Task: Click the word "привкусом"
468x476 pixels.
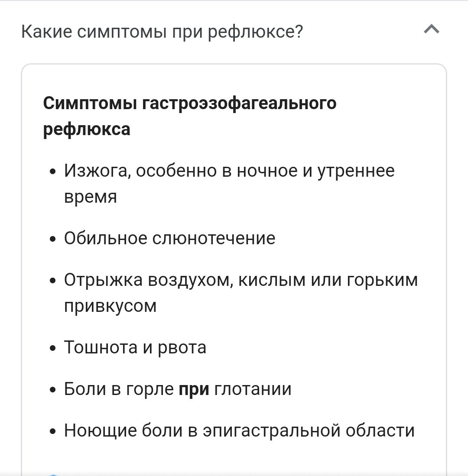Action: (x=110, y=306)
